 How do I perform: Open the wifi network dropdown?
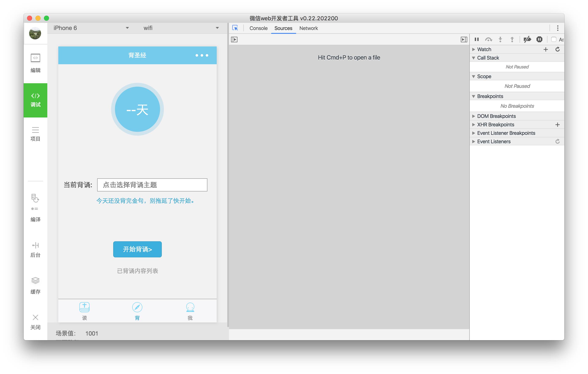pos(181,28)
